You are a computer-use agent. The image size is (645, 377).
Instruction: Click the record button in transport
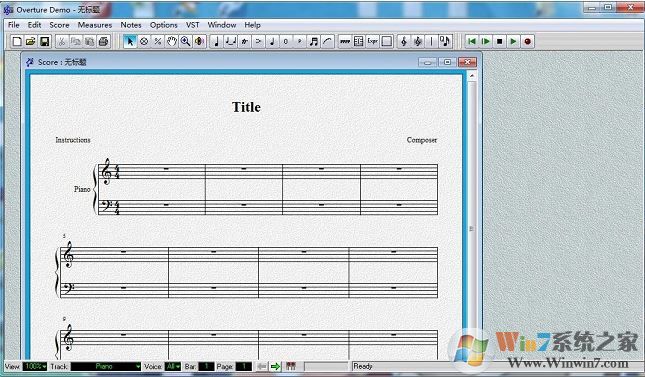coord(527,41)
